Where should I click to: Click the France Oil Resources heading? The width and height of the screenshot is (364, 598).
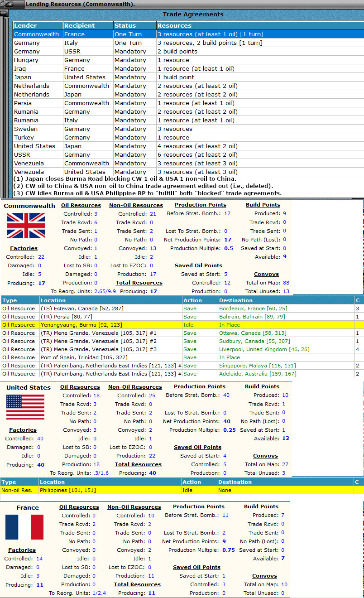point(79,507)
